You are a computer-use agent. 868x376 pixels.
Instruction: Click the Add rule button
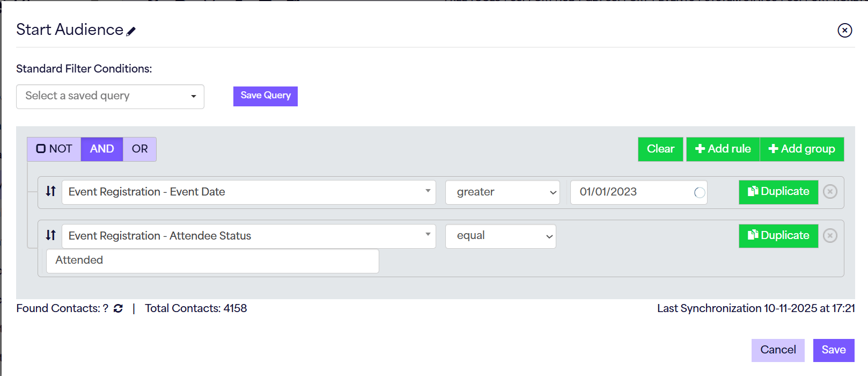pyautogui.click(x=723, y=149)
